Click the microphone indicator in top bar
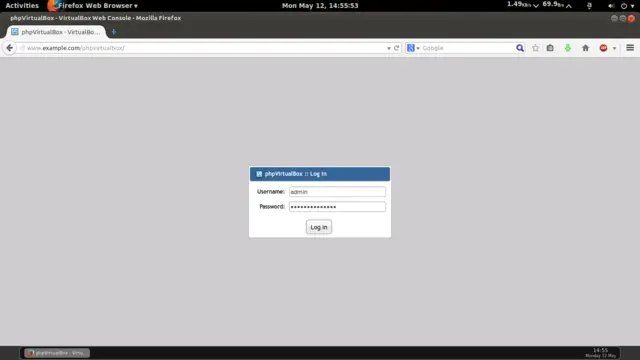Image resolution: width=640 pixels, height=360 pixels. point(589,6)
